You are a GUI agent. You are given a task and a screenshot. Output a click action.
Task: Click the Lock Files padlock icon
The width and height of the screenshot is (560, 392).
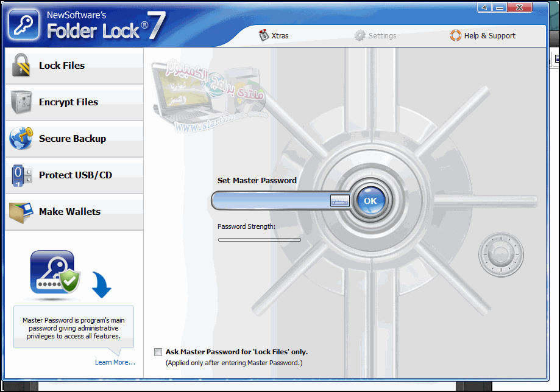[x=21, y=65]
